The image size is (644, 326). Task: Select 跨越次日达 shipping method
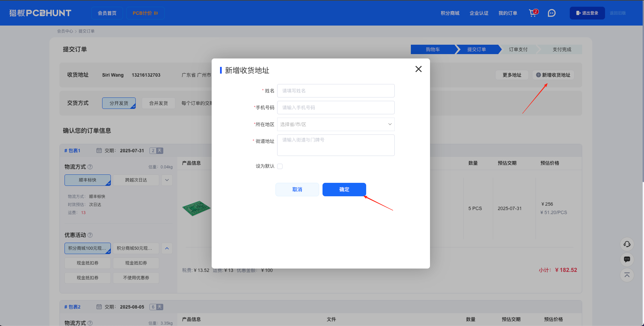pos(136,180)
